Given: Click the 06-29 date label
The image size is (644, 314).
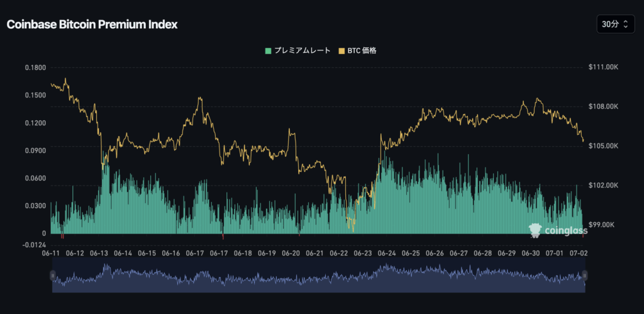Looking at the screenshot, I should 508,253.
